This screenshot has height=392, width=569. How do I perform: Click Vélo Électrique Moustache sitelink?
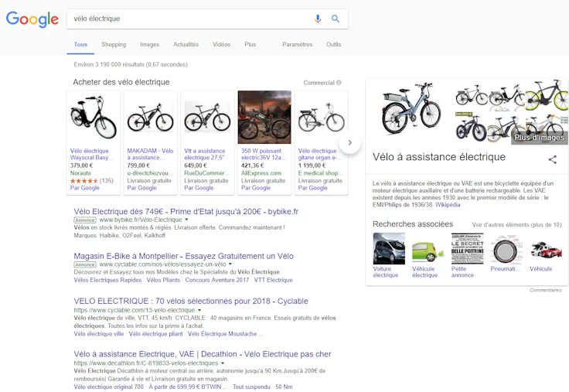[x=222, y=334]
